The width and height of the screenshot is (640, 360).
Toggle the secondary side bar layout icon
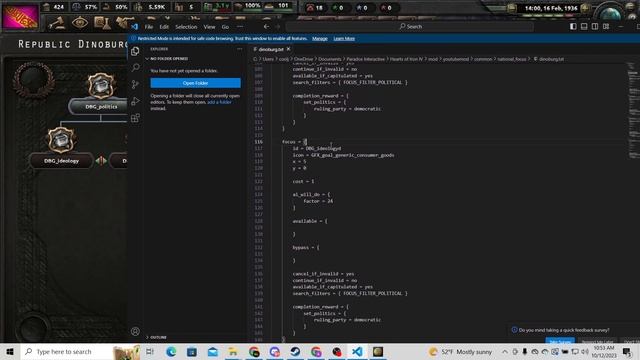(x=595, y=27)
